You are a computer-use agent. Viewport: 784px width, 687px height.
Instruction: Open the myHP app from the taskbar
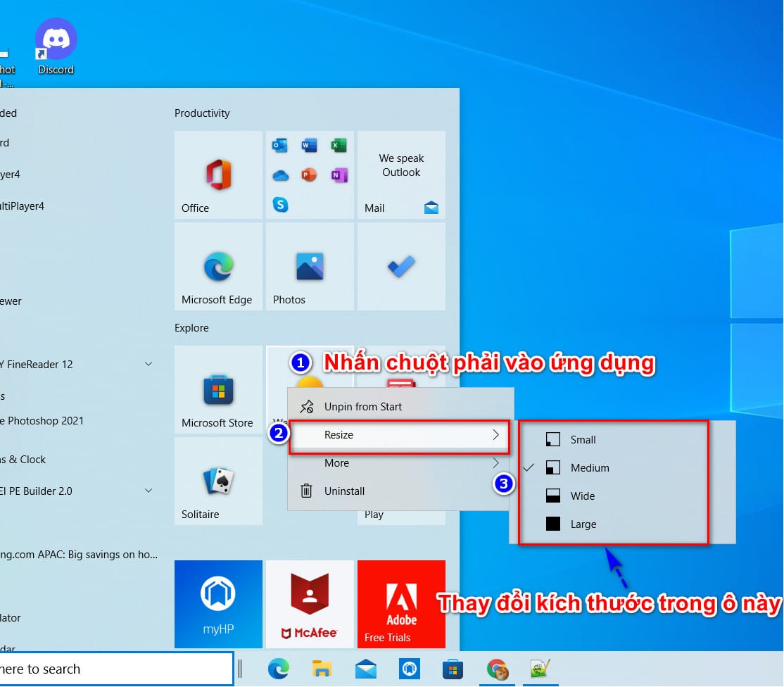(410, 669)
